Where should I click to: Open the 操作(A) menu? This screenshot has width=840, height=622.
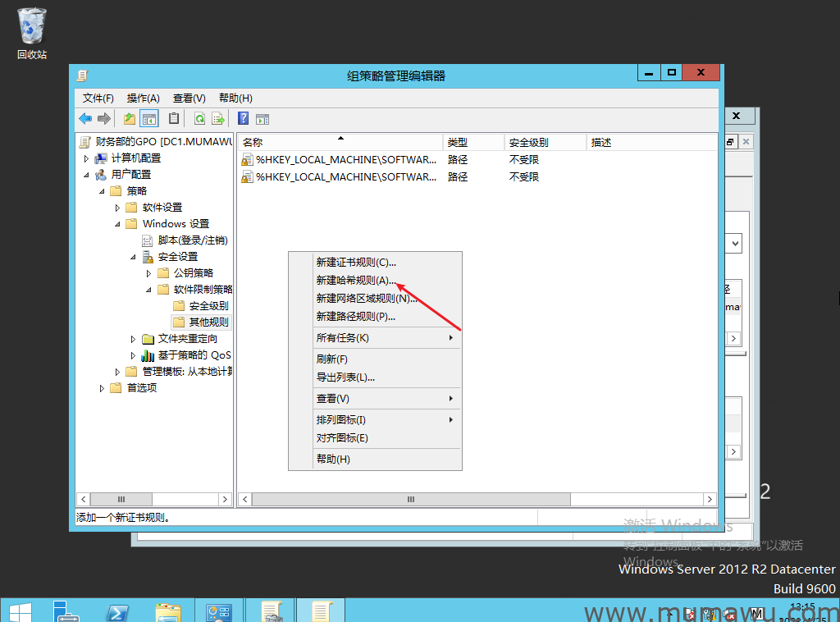(x=143, y=98)
